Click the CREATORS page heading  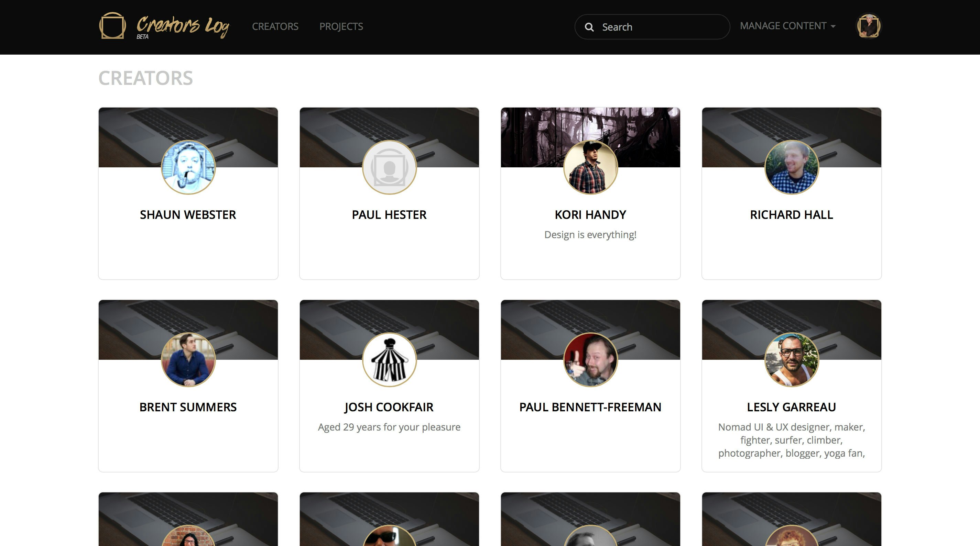click(146, 78)
